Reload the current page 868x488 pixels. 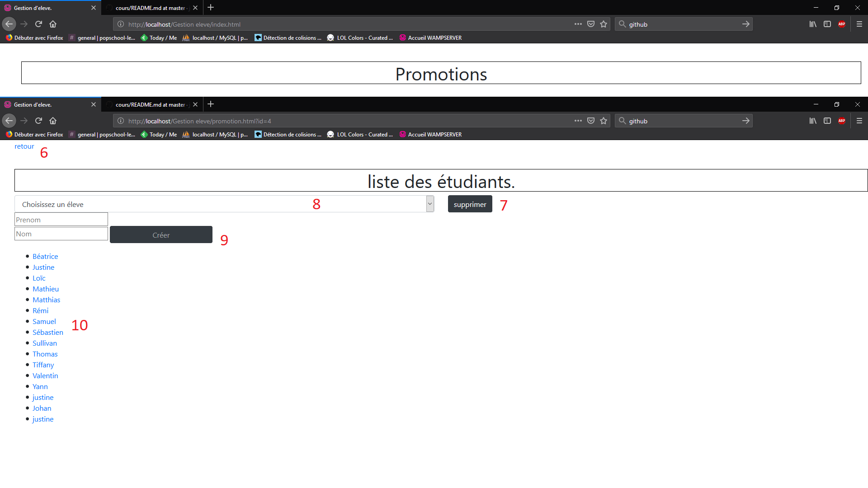[38, 121]
